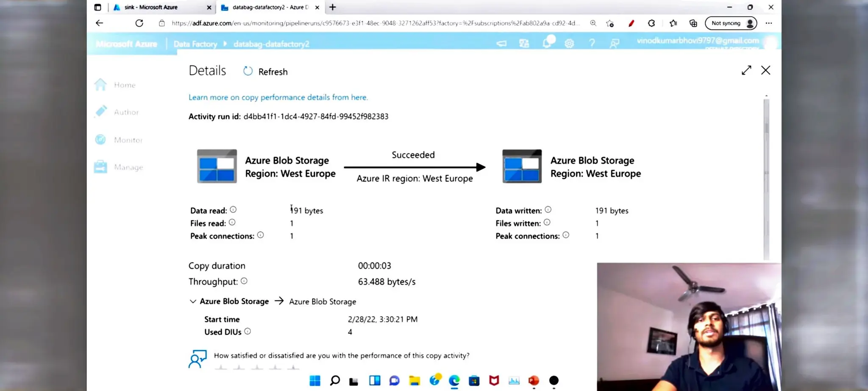This screenshot has width=868, height=391.
Task: Open browser extensions puzzle icon
Action: [651, 23]
